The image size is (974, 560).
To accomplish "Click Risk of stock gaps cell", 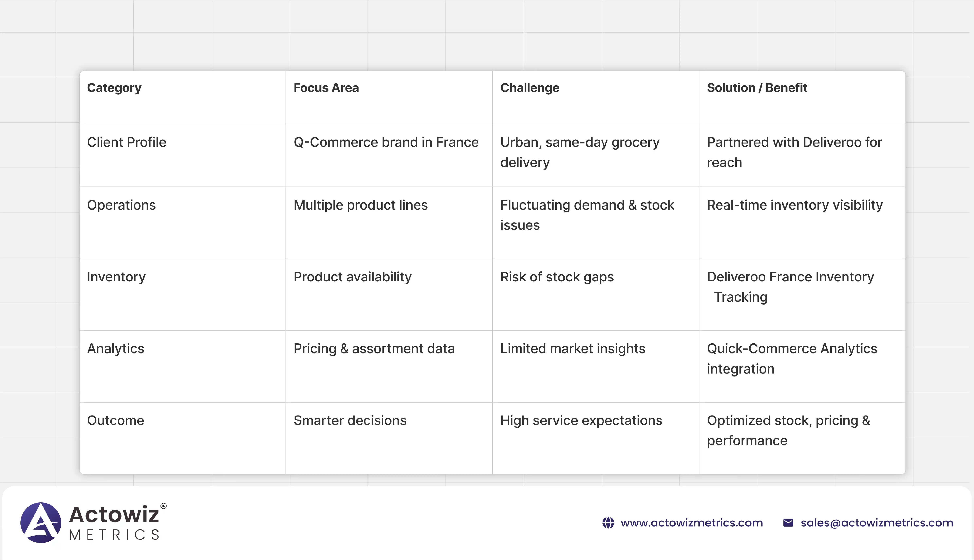I will 557,277.
